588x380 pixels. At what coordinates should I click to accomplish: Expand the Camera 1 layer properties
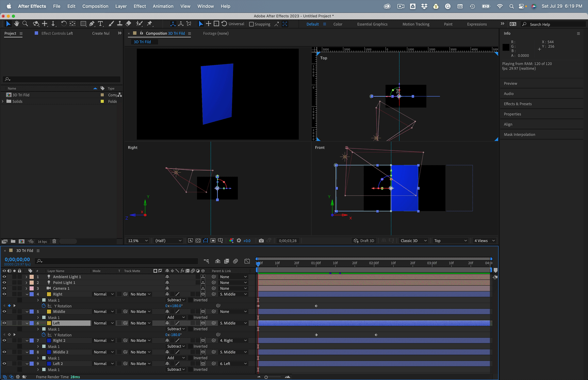27,288
